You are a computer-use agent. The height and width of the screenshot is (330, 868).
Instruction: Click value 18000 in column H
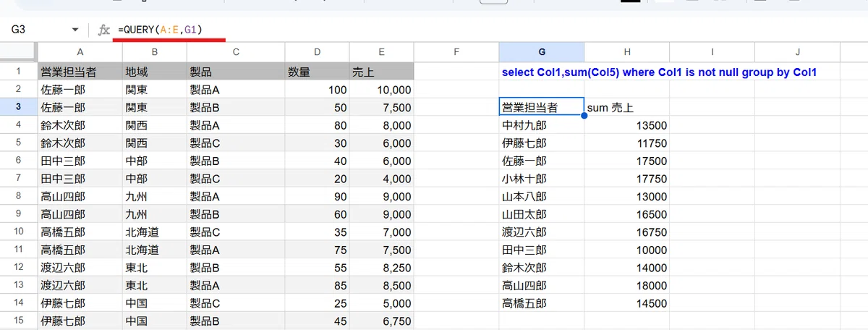pos(627,285)
